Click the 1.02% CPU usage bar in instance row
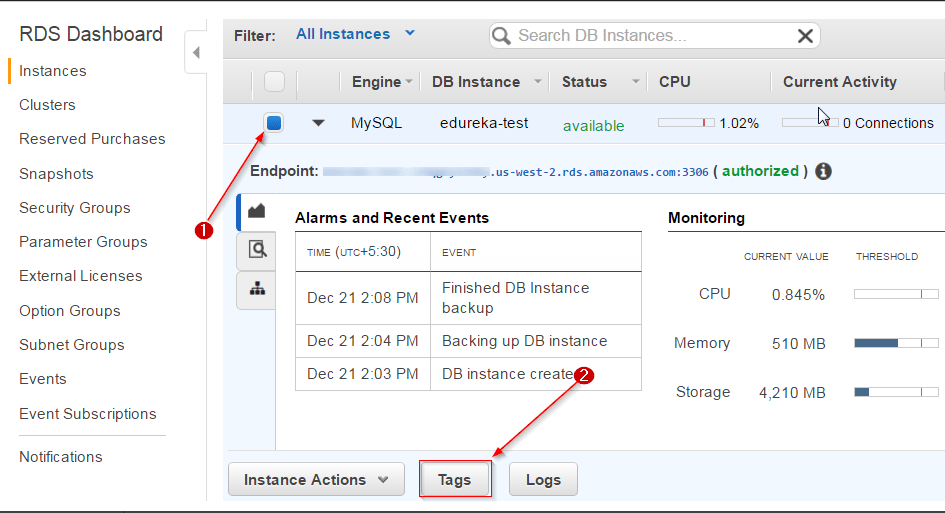The width and height of the screenshot is (945, 513). tap(686, 122)
